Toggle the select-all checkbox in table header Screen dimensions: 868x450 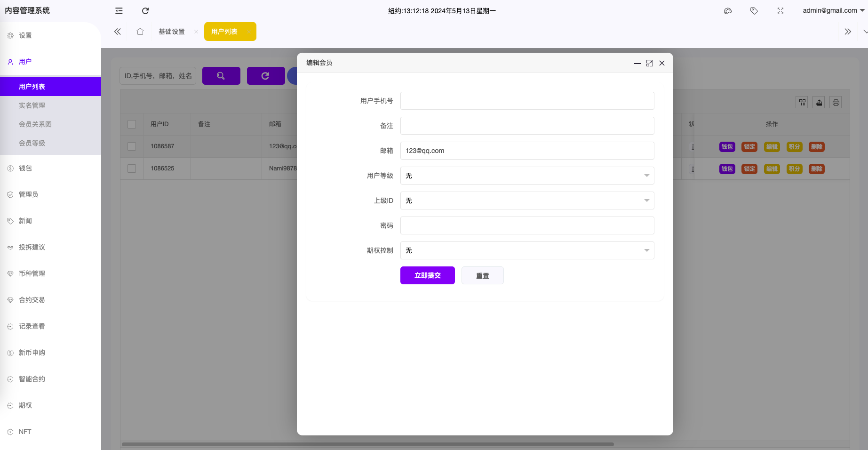pos(132,124)
